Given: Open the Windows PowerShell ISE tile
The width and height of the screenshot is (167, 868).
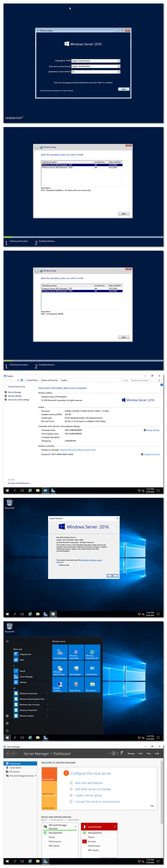Looking at the screenshot, I should point(92,652).
